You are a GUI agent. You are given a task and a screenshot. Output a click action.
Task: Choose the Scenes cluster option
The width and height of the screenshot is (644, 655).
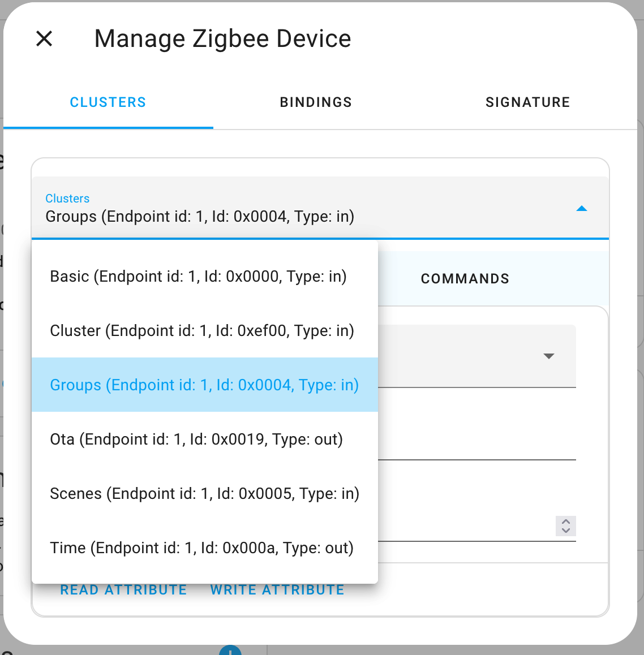205,493
